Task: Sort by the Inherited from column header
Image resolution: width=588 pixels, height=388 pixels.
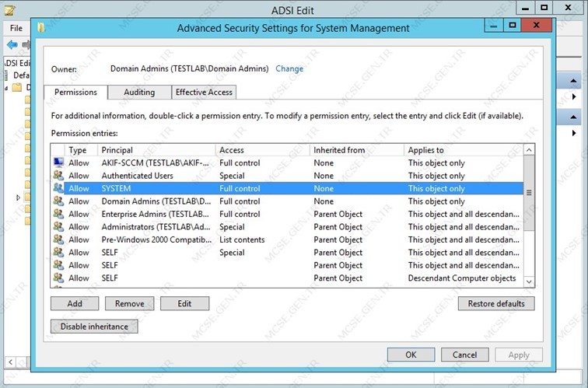Action: (357, 150)
